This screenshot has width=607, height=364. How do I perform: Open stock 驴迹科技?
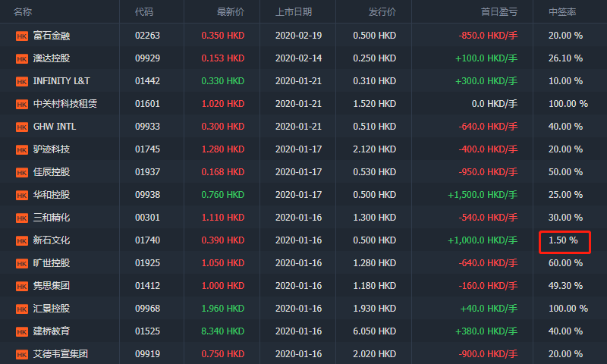[52, 149]
